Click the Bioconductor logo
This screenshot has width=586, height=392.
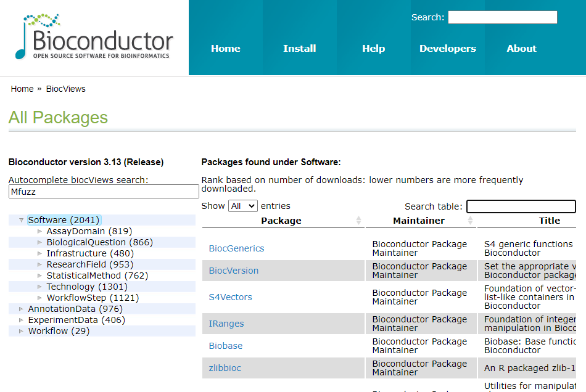[x=94, y=36]
